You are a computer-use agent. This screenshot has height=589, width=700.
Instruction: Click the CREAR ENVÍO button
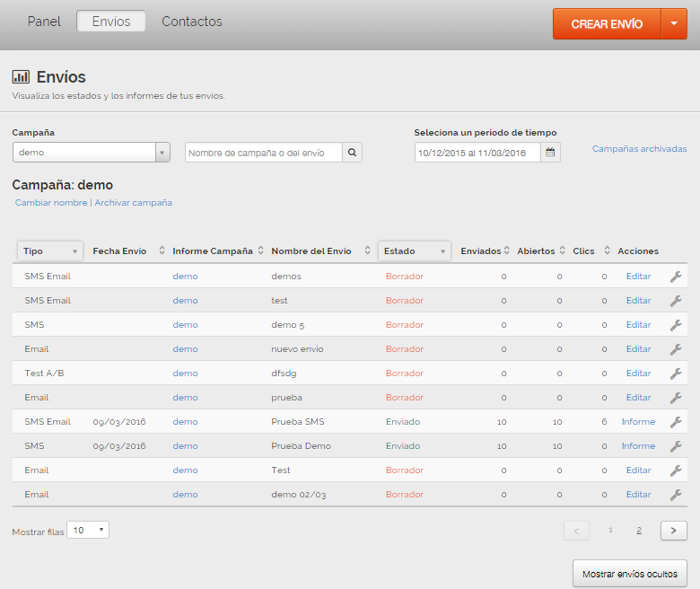click(x=607, y=23)
